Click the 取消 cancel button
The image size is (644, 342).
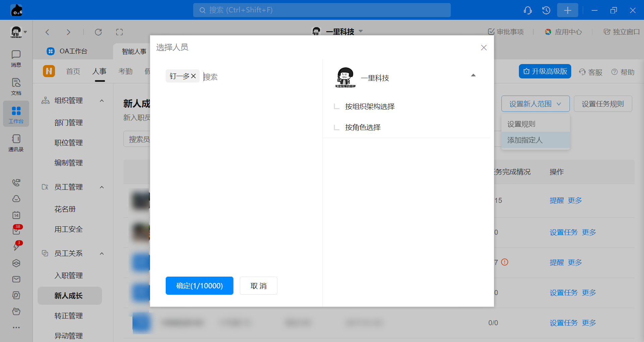pos(258,286)
